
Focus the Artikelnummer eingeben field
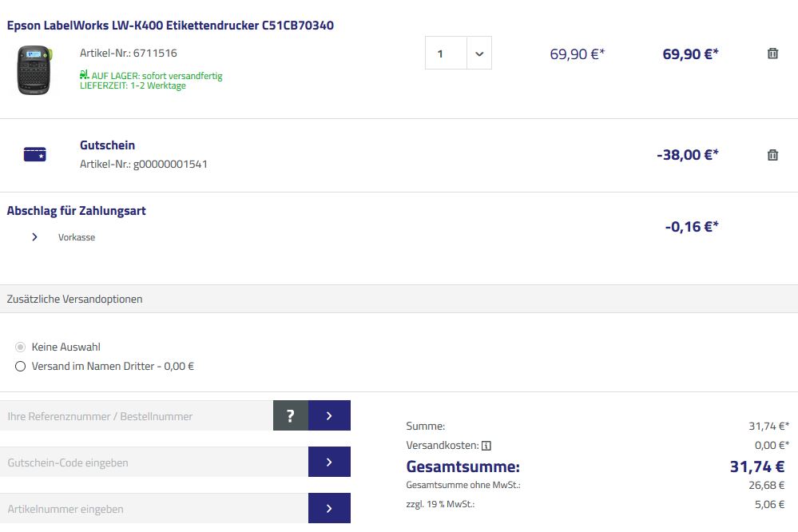tap(154, 508)
